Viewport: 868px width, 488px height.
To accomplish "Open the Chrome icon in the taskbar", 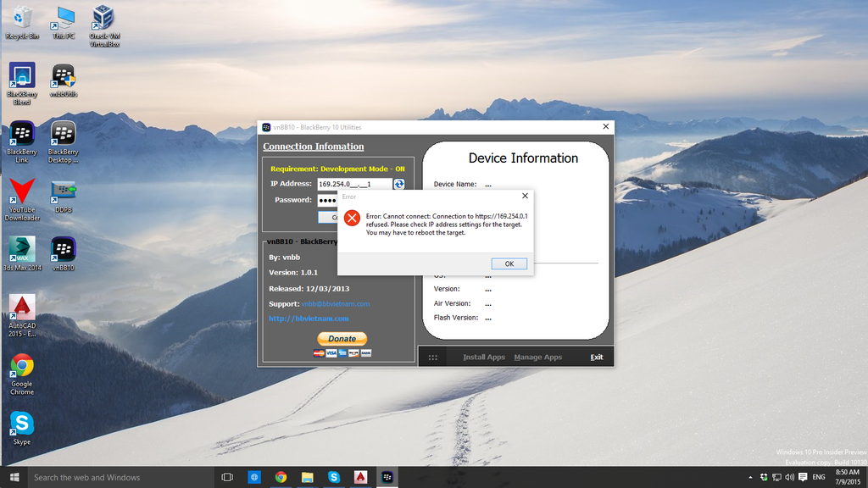I will 281,477.
